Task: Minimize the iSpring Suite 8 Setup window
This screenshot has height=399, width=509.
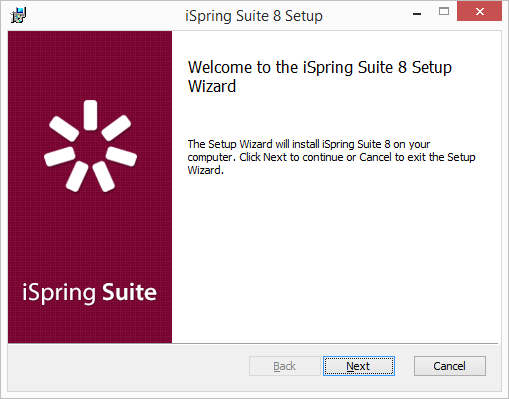Action: pos(417,13)
